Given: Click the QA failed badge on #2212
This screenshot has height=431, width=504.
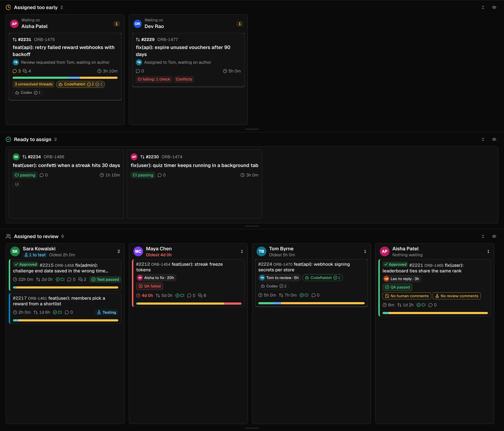Looking at the screenshot, I should (x=150, y=286).
